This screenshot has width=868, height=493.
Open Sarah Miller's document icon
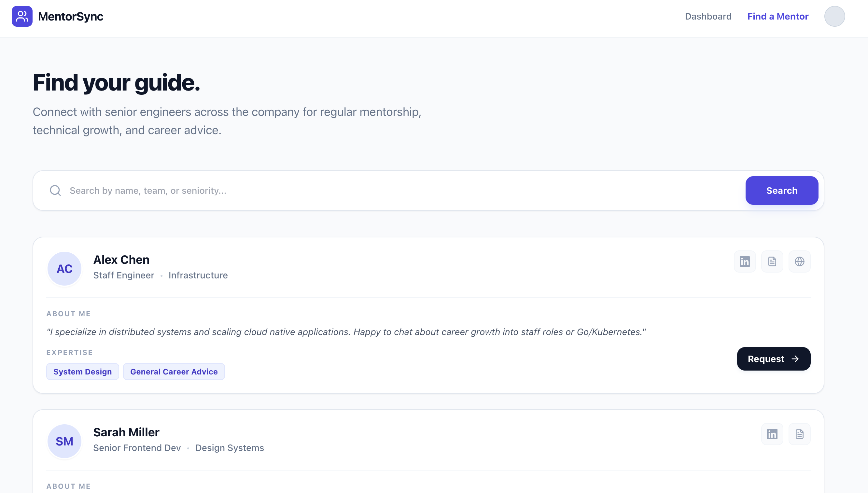pos(800,434)
